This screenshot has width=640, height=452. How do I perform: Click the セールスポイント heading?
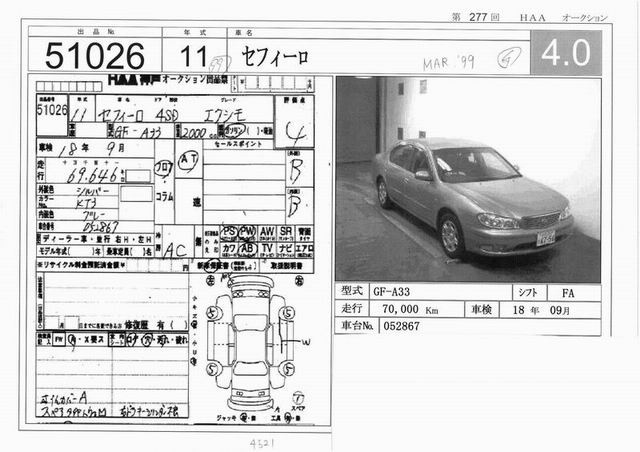[x=240, y=144]
